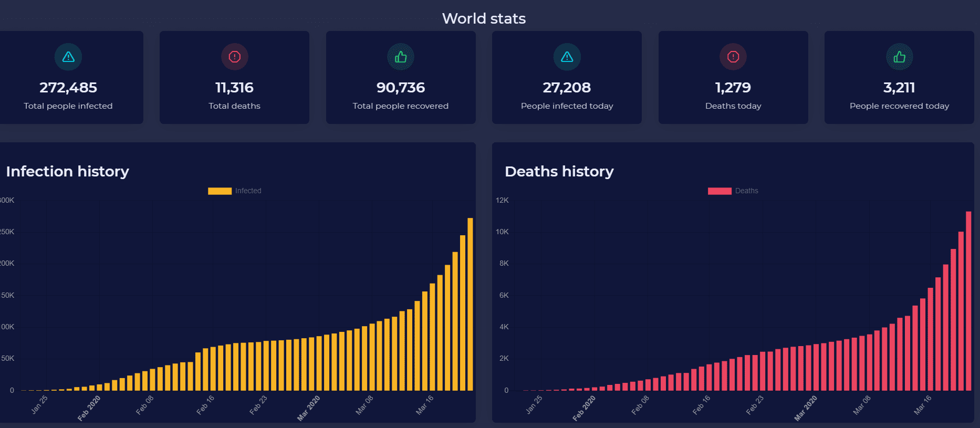Click Feb 23 axis label in Deaths chart
The height and width of the screenshot is (428, 980).
755,405
